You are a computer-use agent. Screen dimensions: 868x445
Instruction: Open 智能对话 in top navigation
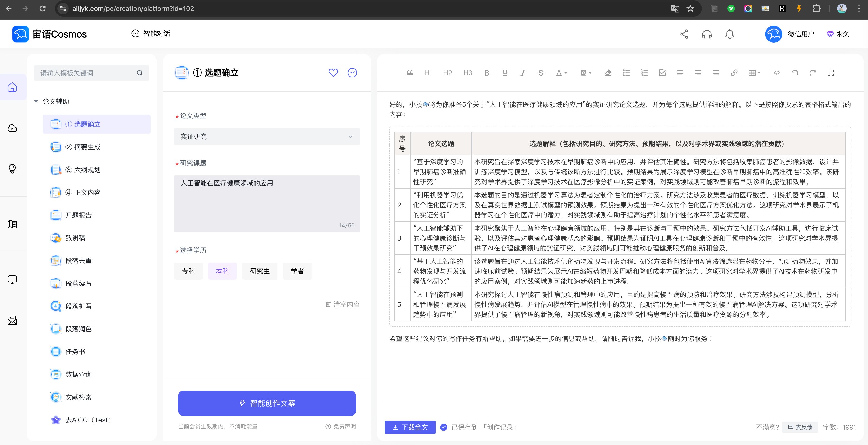tap(150, 34)
